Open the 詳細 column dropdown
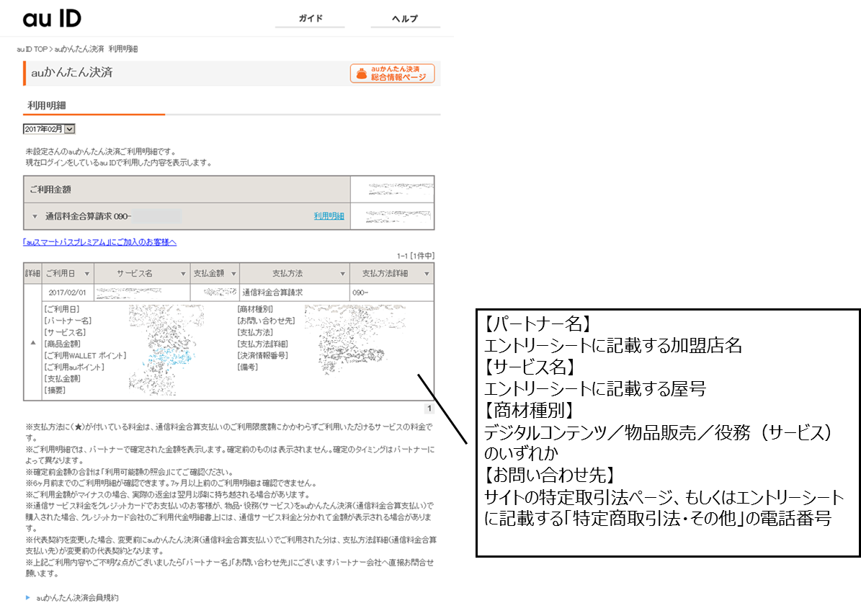 pos(32,273)
